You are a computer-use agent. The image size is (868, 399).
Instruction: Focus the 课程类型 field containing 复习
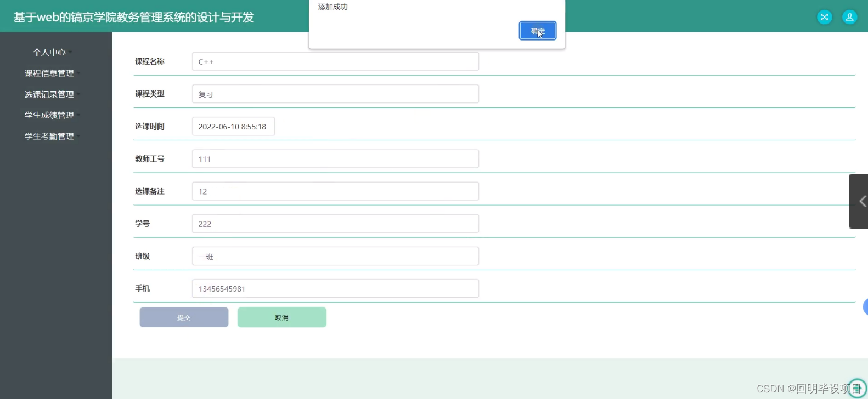(335, 94)
